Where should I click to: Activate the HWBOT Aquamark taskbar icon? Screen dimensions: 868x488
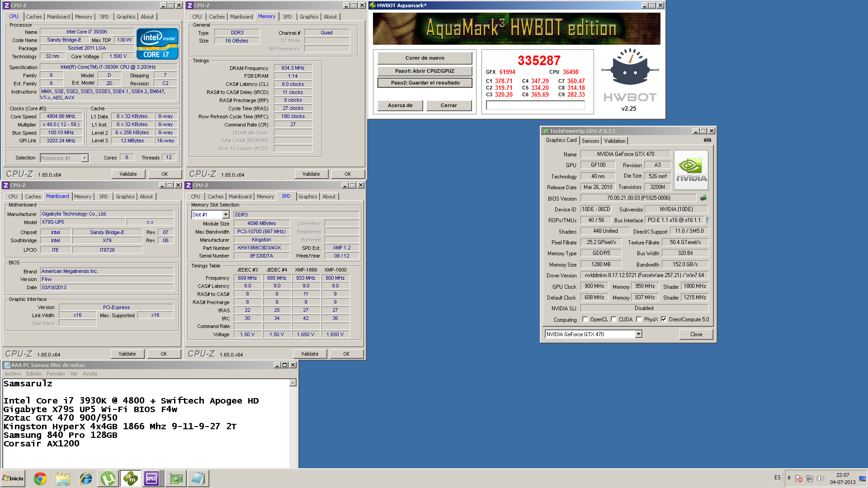[130, 479]
